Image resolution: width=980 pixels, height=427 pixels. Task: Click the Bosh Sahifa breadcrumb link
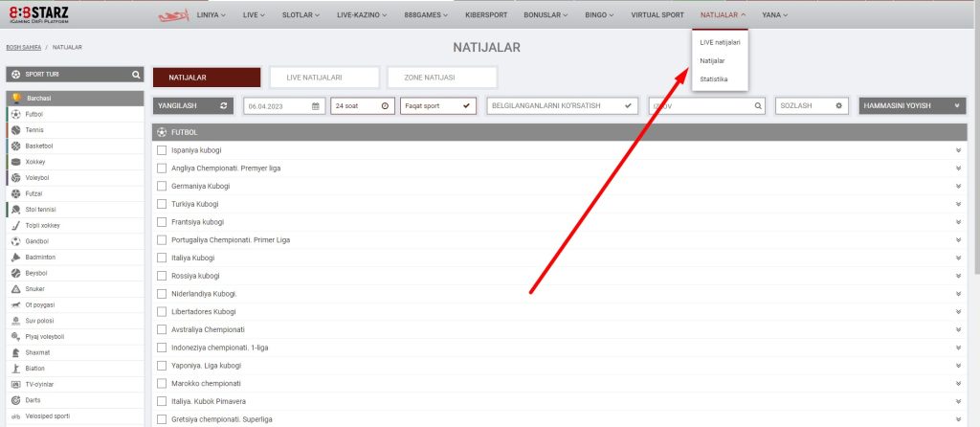(25, 46)
